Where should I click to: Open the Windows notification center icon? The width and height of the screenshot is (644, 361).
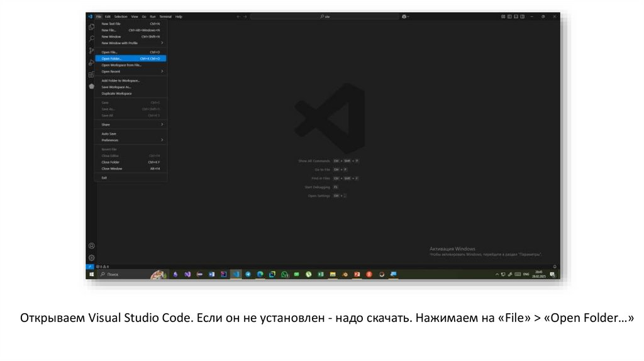point(552,274)
